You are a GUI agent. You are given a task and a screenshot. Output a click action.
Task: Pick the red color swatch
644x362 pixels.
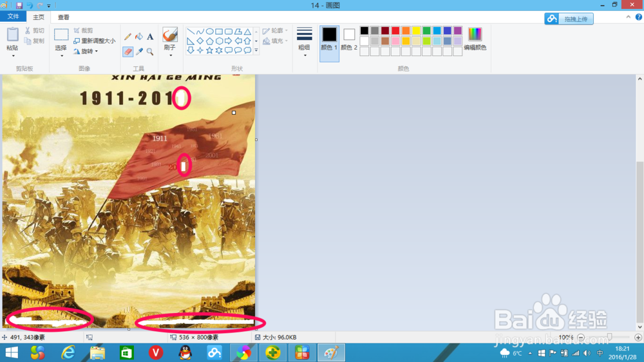pos(395,31)
